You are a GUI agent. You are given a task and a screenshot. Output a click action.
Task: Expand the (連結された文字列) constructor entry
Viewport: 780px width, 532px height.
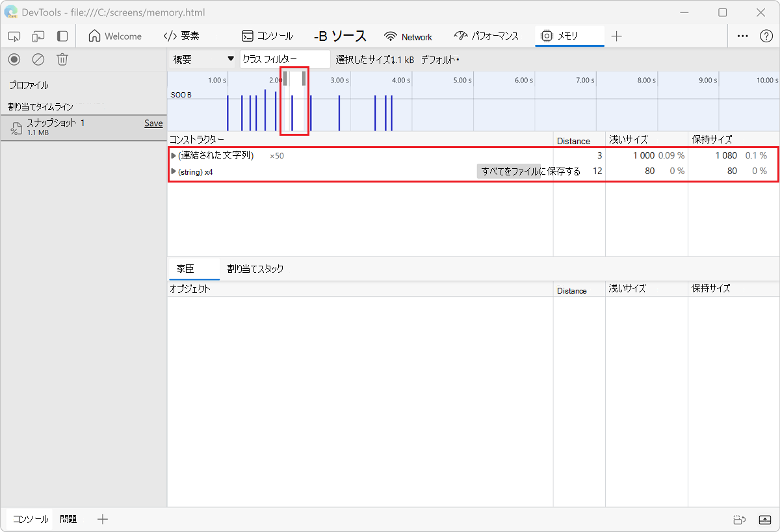pos(173,156)
